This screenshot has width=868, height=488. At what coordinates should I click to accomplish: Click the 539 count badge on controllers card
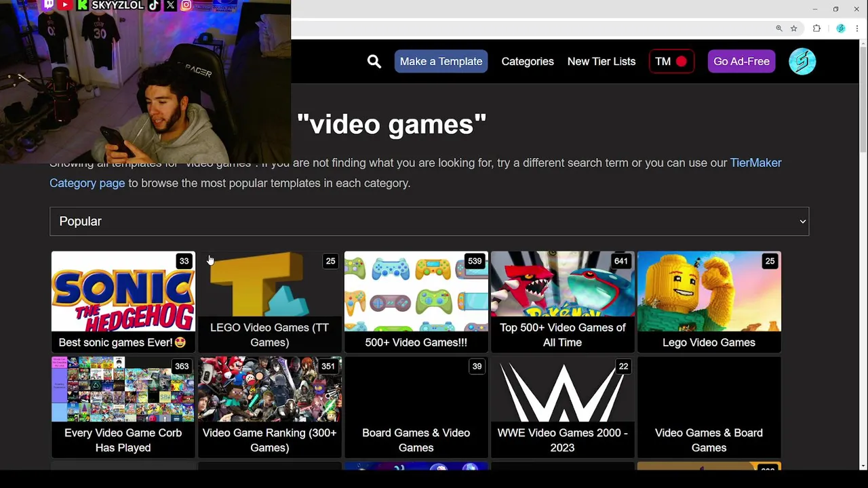click(475, 261)
